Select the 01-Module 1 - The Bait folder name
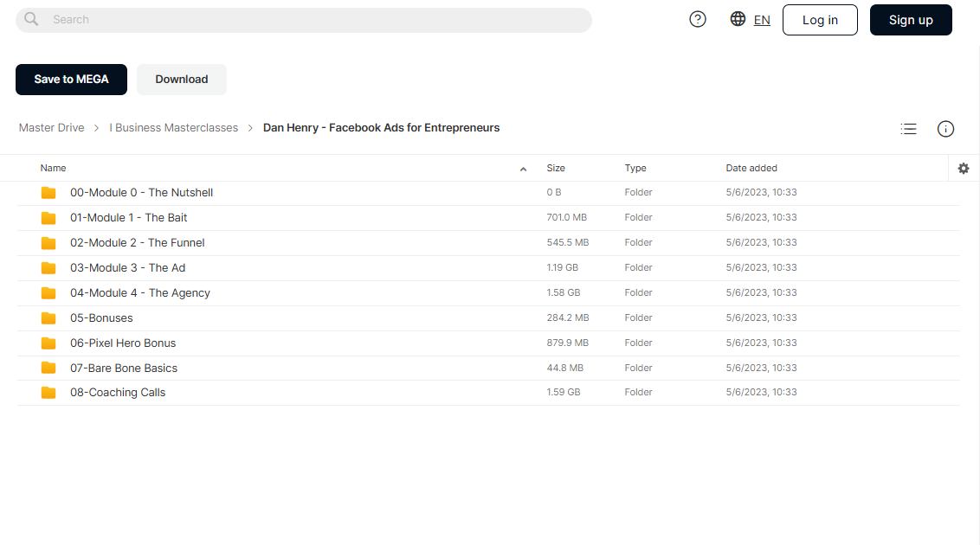 [129, 217]
